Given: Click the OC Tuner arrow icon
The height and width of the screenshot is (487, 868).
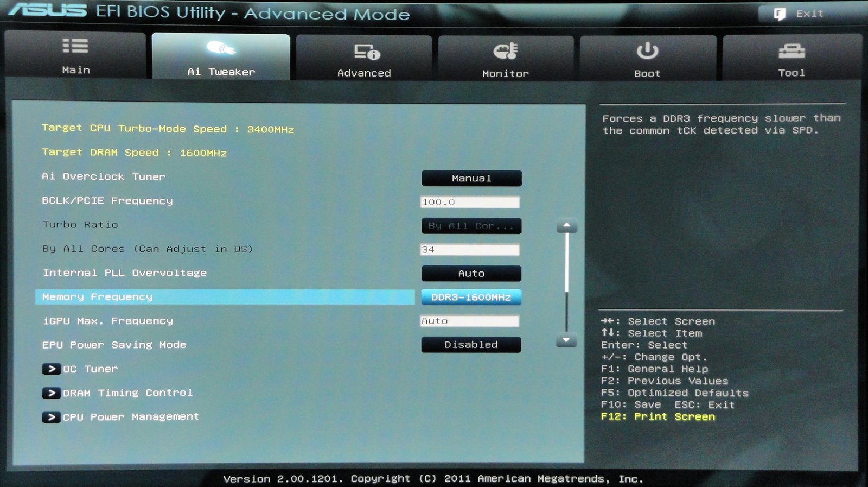Looking at the screenshot, I should tap(51, 369).
